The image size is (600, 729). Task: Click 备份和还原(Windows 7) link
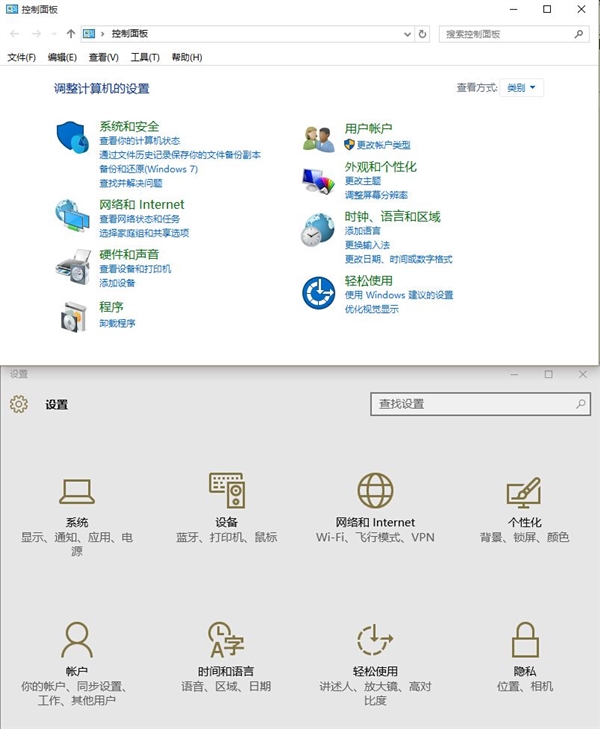click(148, 169)
